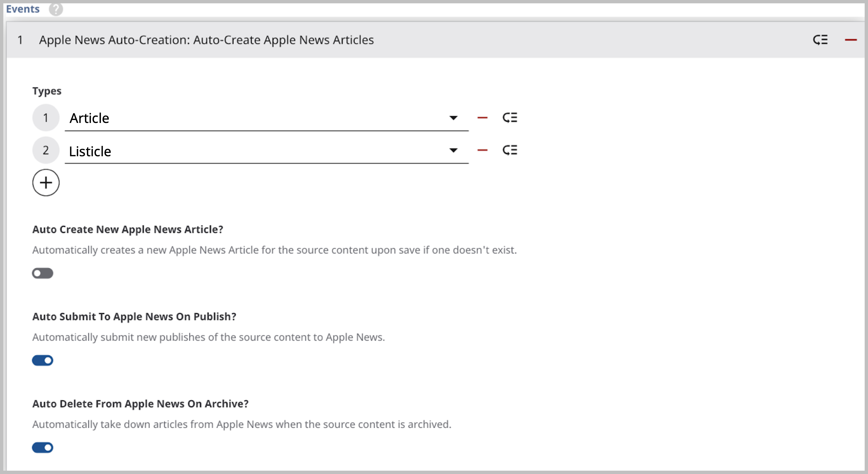Click the actions icon on the event header
Image resolution: width=868 pixels, height=474 pixels.
821,40
